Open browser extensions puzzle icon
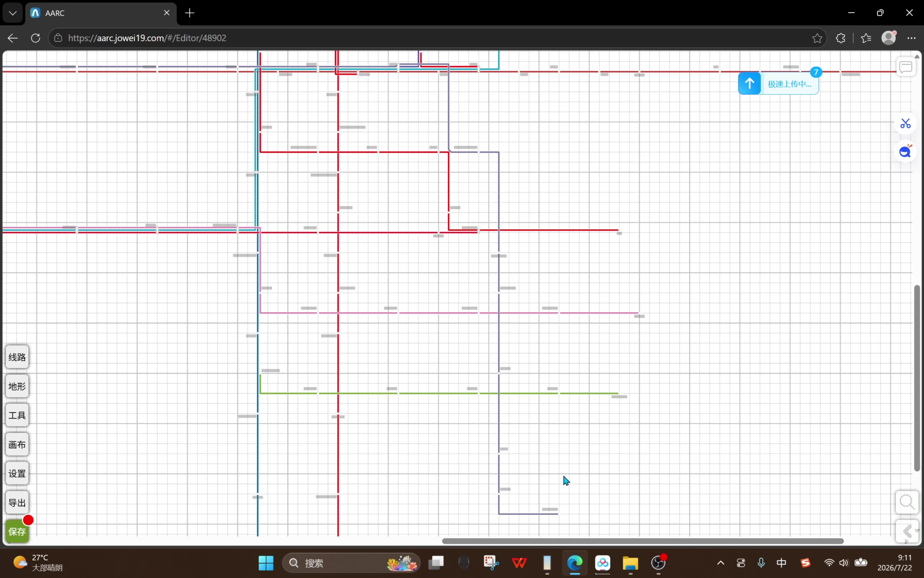Image resolution: width=924 pixels, height=578 pixels. [841, 38]
